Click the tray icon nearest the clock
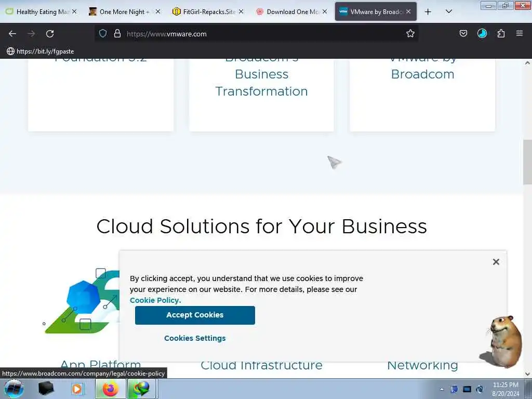 480,389
